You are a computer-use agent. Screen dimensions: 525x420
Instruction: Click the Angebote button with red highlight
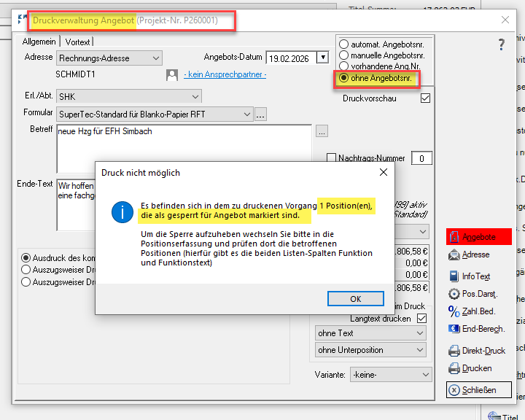point(478,237)
